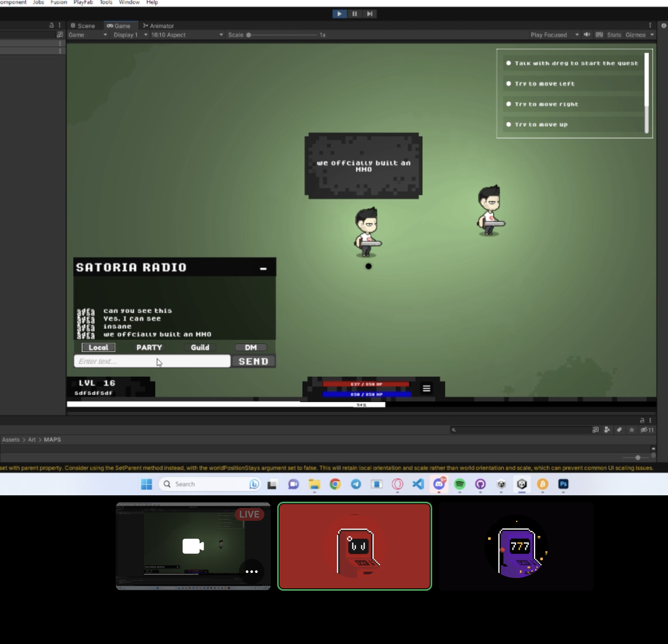Click the search by label tag icon
This screenshot has height=644, width=668.
click(619, 430)
